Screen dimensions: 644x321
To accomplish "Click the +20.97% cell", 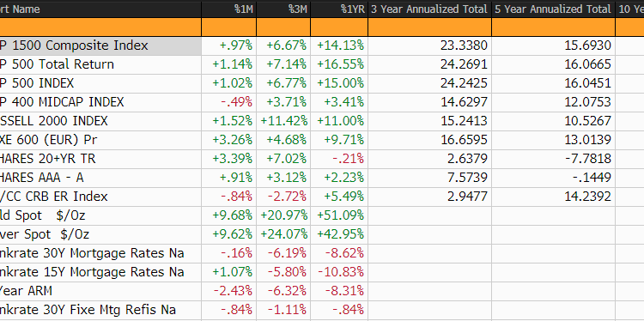I will pyautogui.click(x=284, y=215).
